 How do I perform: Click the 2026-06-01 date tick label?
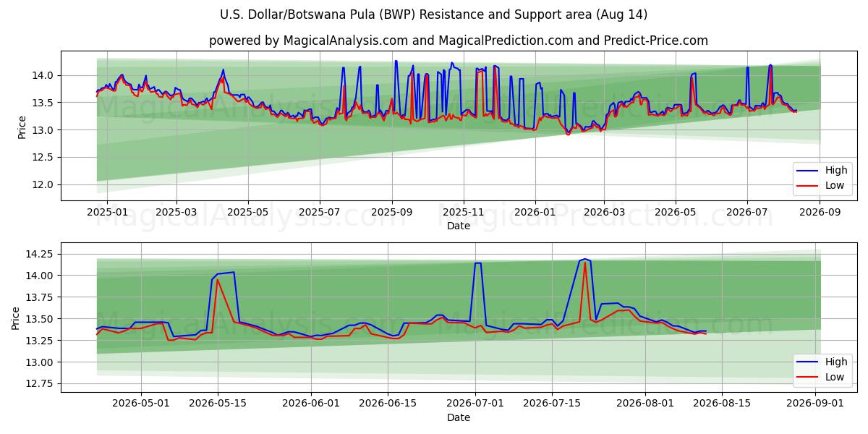311,404
